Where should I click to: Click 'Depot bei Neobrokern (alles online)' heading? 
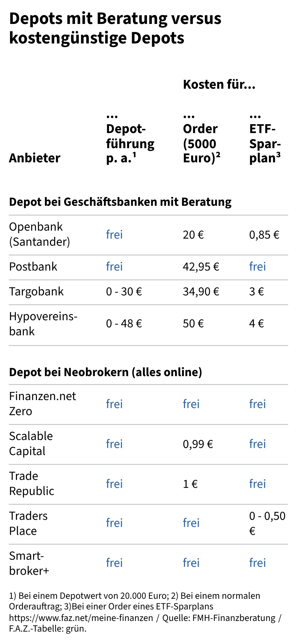(106, 372)
